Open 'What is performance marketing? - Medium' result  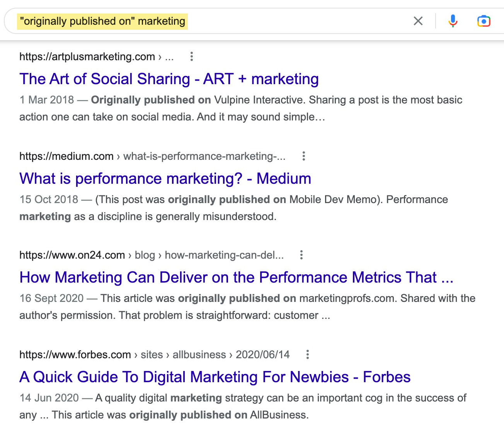pos(165,179)
